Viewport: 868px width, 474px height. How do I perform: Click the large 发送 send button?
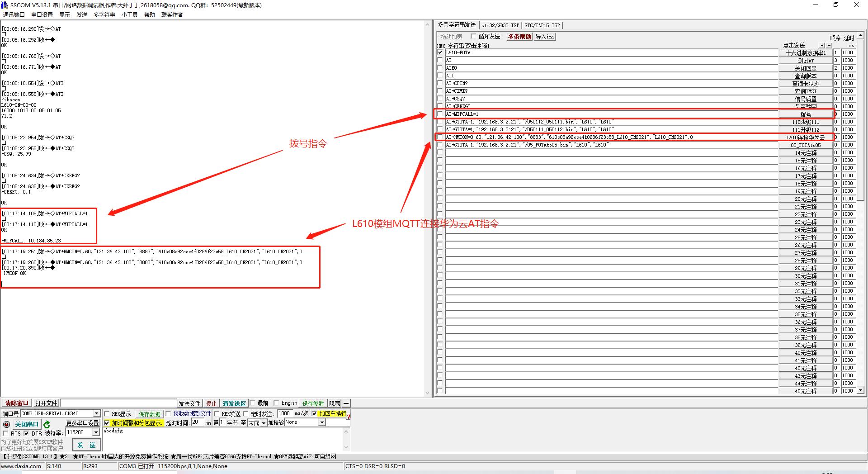[x=86, y=445]
